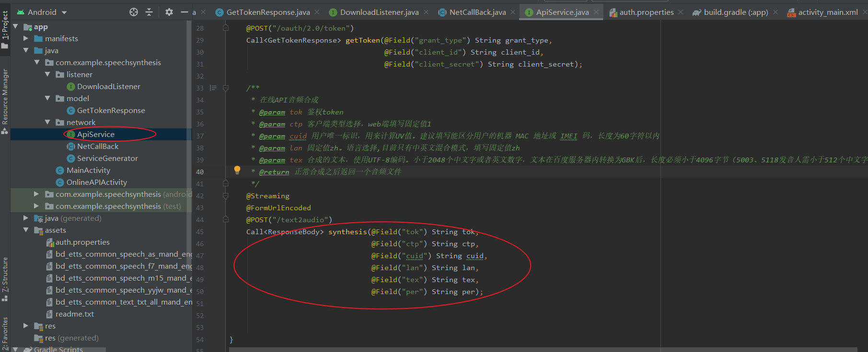Expand java (generated) folder
868x352 pixels.
pyautogui.click(x=26, y=218)
